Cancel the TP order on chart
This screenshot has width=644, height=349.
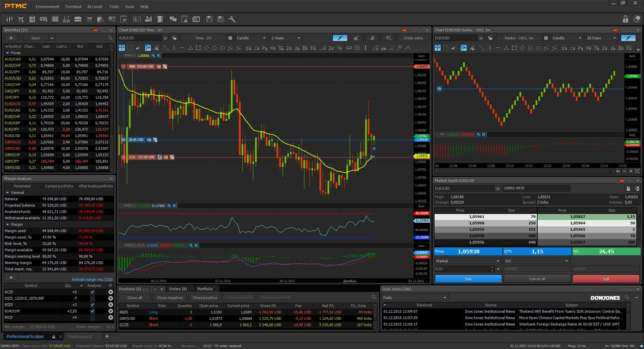point(165,67)
